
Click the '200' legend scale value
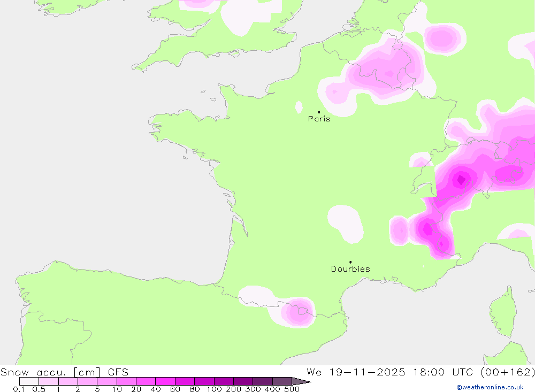tap(233, 389)
